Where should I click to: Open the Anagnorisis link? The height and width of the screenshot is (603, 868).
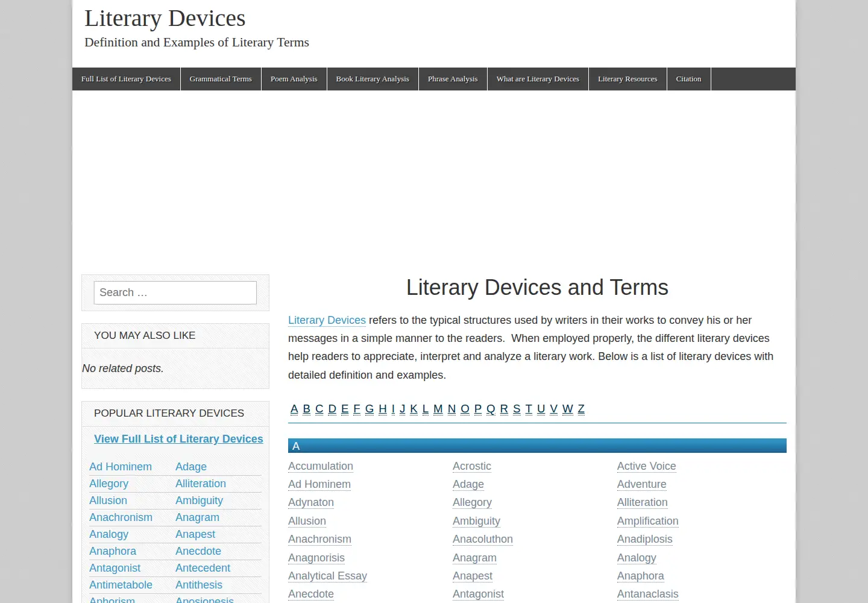tap(316, 558)
